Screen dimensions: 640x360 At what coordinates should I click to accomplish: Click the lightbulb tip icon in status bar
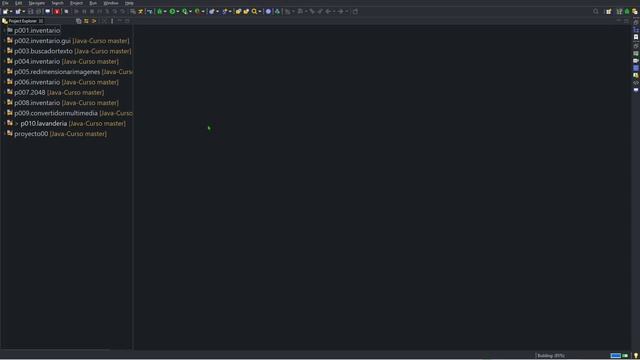tap(636, 356)
